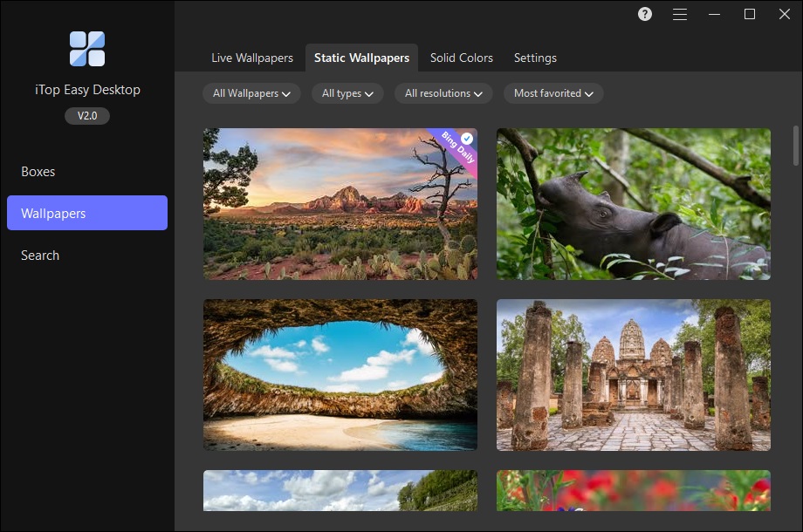Open the hamburger menu icon
Viewport: 803px width, 532px height.
[x=680, y=14]
